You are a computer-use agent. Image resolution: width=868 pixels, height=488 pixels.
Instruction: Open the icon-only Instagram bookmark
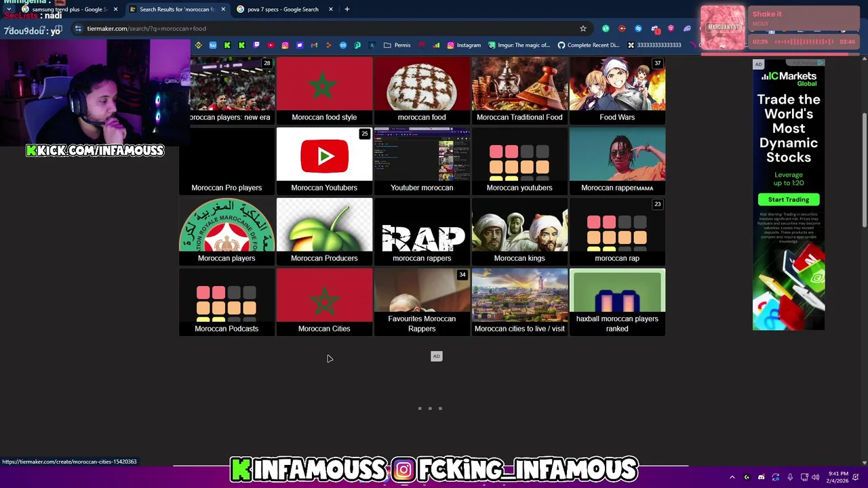285,45
